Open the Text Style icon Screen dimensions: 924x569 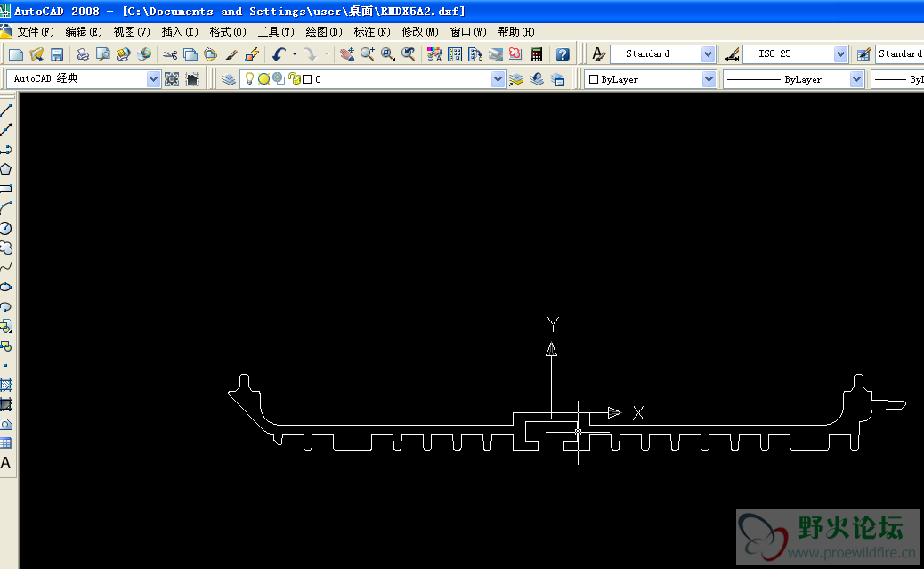click(598, 55)
